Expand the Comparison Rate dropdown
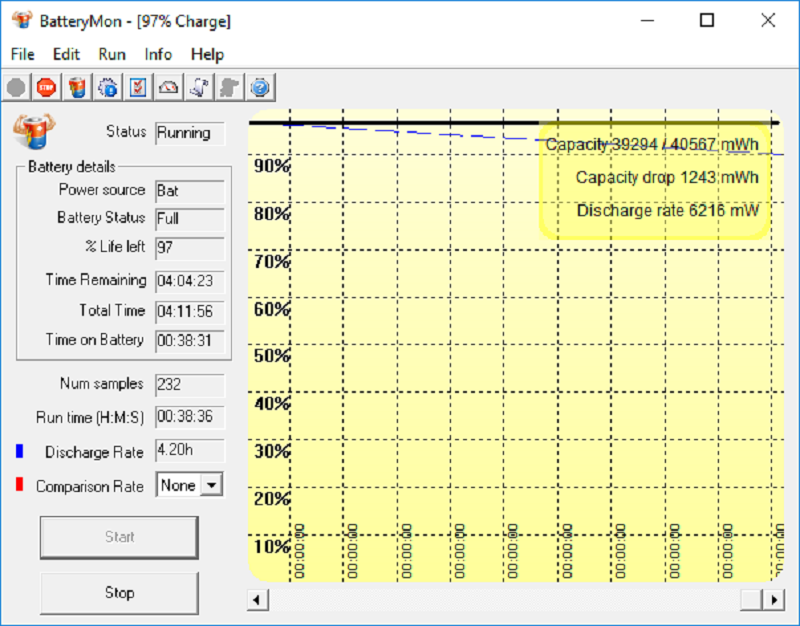 (211, 485)
